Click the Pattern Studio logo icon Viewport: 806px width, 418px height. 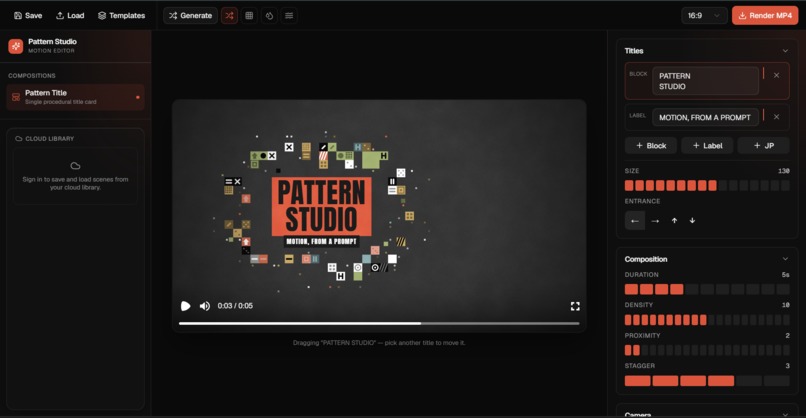(x=15, y=46)
